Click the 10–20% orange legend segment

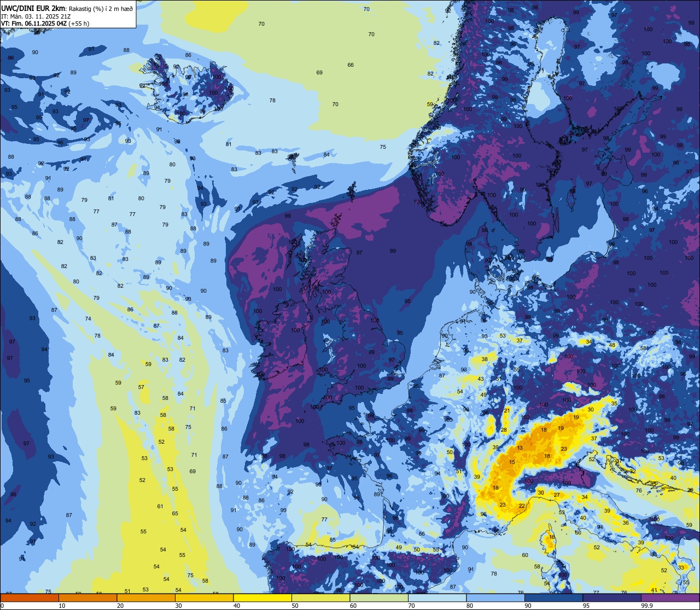(x=87, y=597)
